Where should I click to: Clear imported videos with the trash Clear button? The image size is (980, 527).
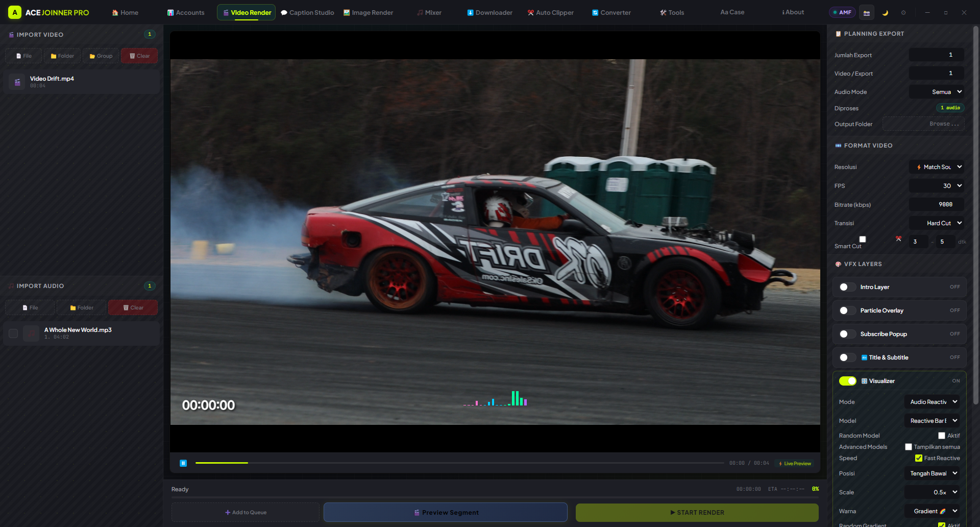tap(139, 56)
